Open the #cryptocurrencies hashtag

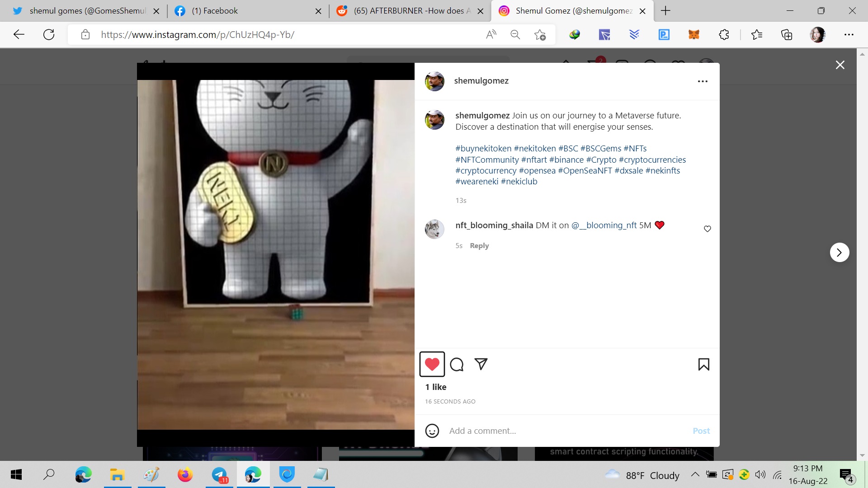(652, 160)
